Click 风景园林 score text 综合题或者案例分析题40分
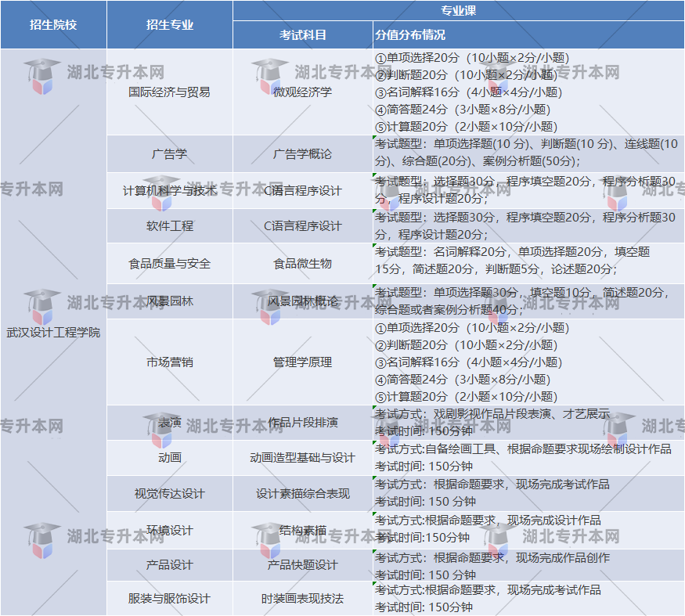The image size is (685, 616). [446, 310]
